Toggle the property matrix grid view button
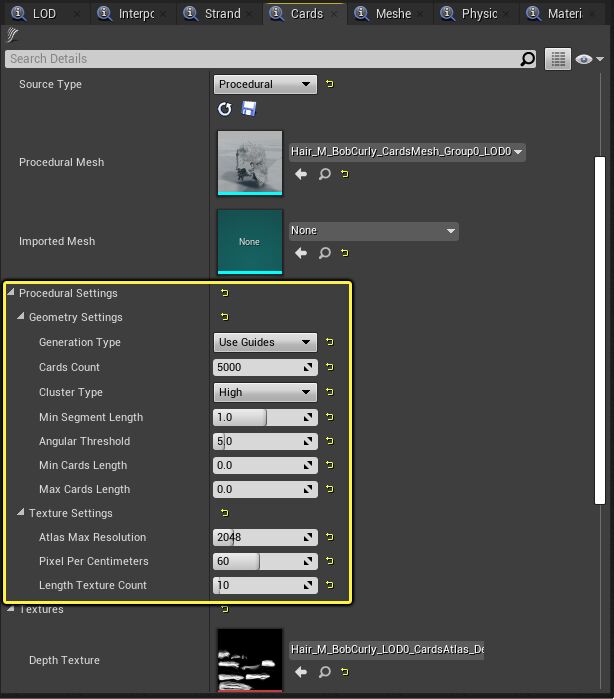The height and width of the screenshot is (699, 614). 558,59
